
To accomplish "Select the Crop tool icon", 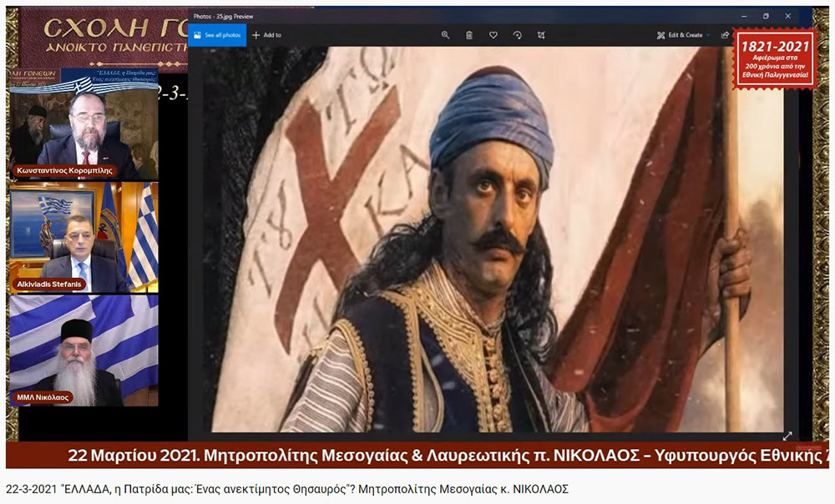I will [x=541, y=35].
